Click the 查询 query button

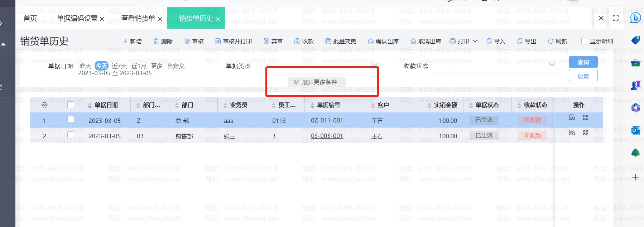(x=583, y=62)
